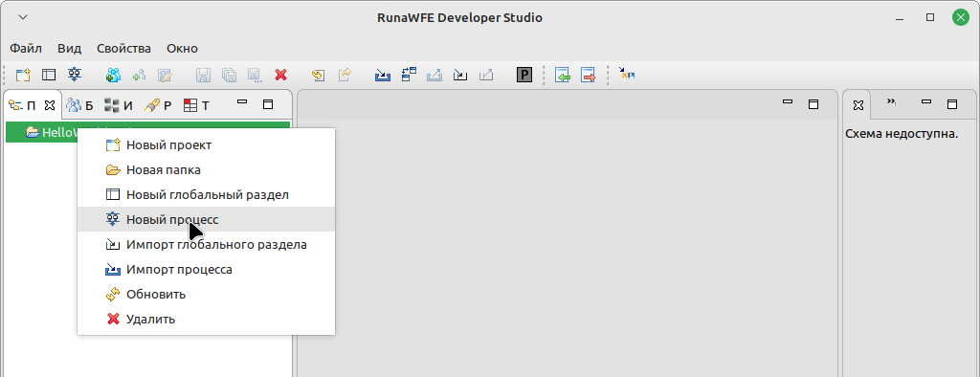Maximize the RunaWFE Developer Studio window

930,17
